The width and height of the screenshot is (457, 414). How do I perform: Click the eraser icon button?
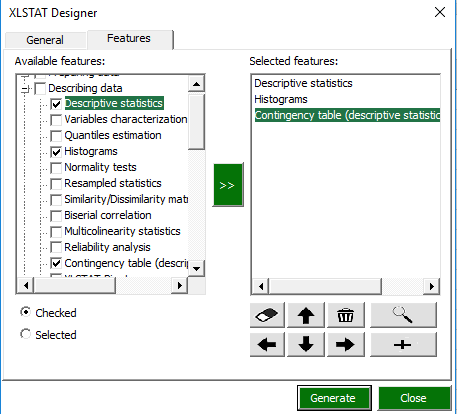[267, 315]
